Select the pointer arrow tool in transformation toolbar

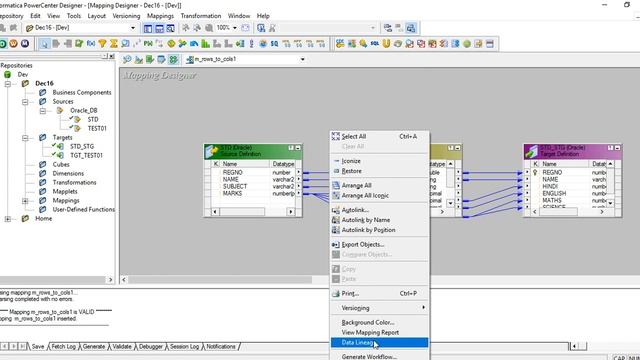point(44,44)
